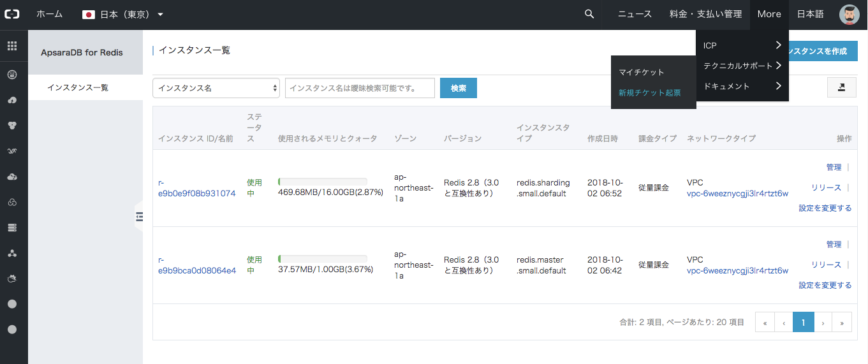This screenshot has height=364, width=868.
Task: Click the piggy-shaped sidebar icon
Action: pos(12,279)
